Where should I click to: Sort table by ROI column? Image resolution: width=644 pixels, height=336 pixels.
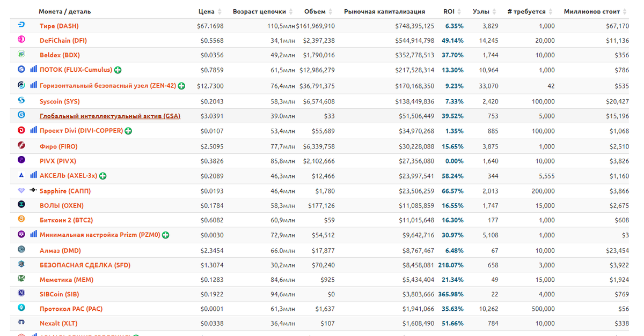453,11
